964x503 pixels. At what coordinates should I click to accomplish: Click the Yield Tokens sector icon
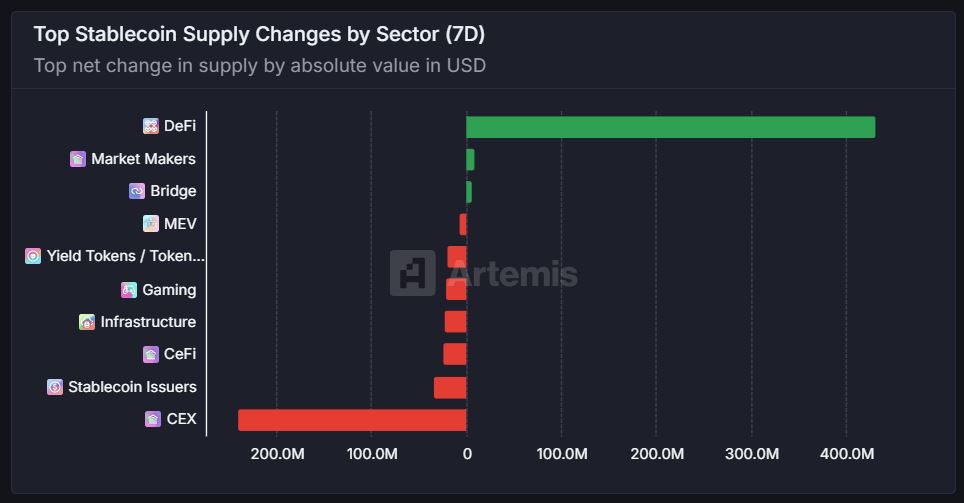coord(33,256)
